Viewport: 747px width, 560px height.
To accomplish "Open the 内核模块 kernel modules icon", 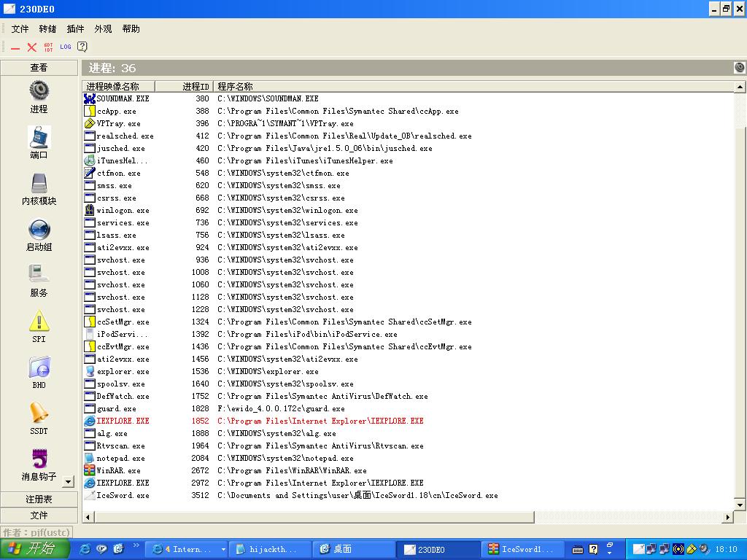I will click(39, 183).
